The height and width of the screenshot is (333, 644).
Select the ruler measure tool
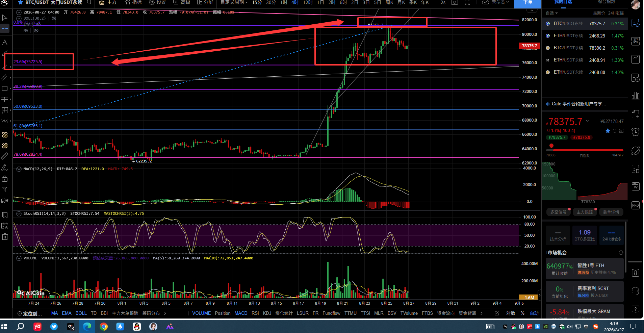coord(5,156)
